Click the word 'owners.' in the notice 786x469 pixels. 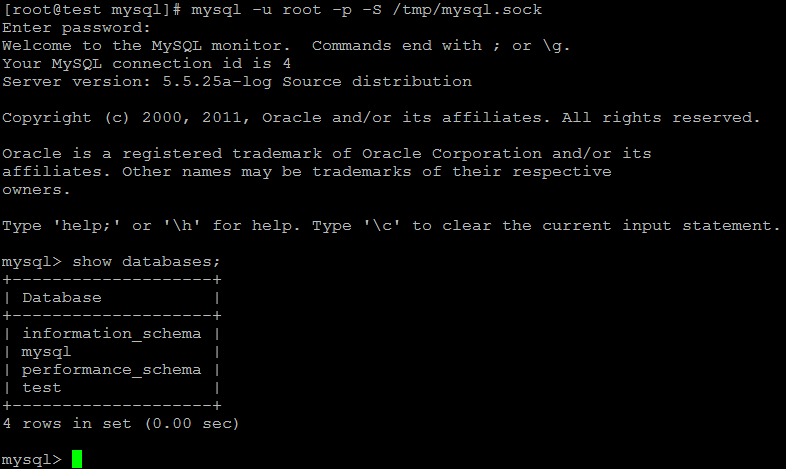[x=36, y=190]
